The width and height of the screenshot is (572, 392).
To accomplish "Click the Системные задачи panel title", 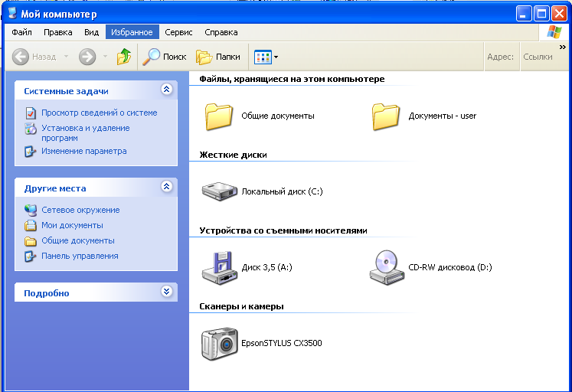I will click(x=66, y=91).
